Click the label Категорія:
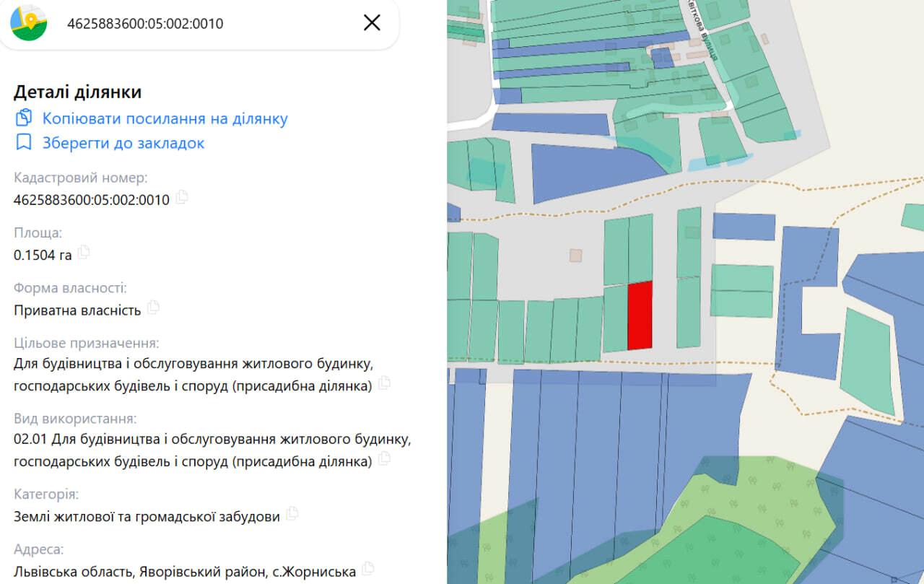924x584 pixels. click(46, 494)
